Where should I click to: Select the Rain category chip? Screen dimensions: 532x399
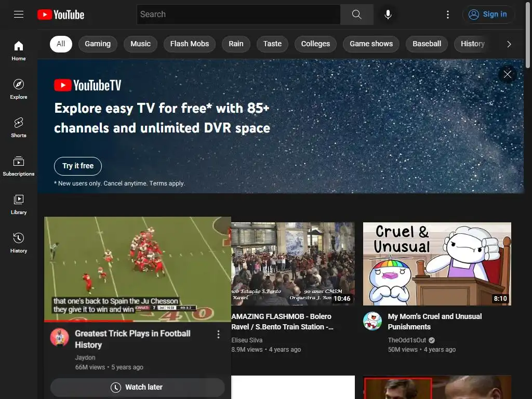(x=236, y=44)
